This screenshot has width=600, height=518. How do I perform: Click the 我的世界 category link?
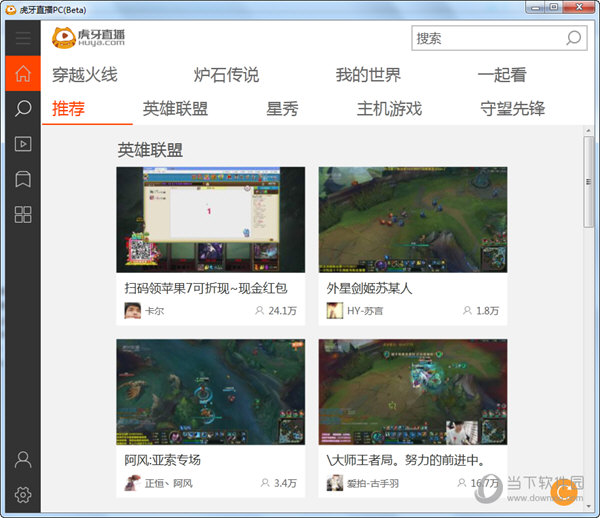[x=368, y=75]
